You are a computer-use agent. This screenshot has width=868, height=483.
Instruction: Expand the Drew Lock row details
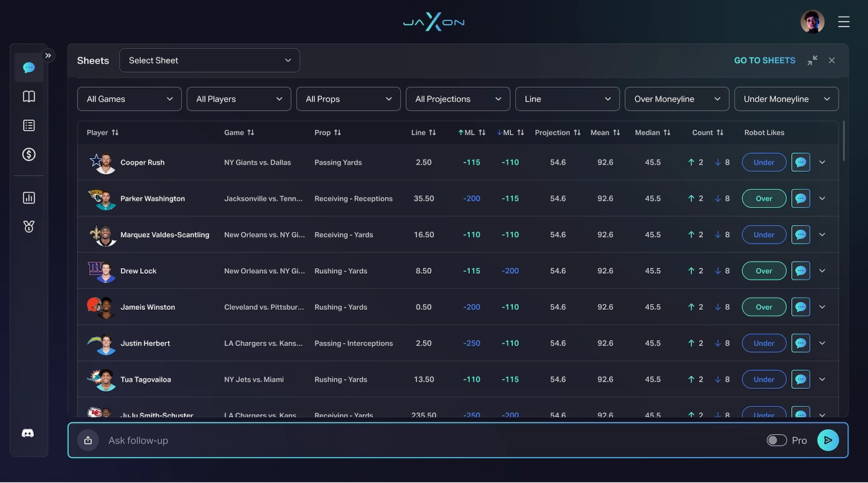click(822, 271)
